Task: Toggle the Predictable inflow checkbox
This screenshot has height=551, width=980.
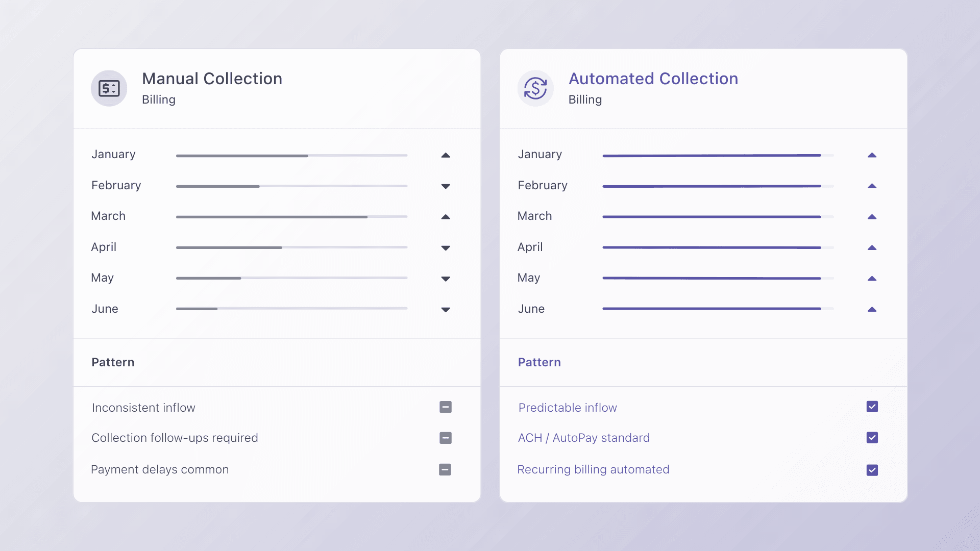Action: point(872,407)
